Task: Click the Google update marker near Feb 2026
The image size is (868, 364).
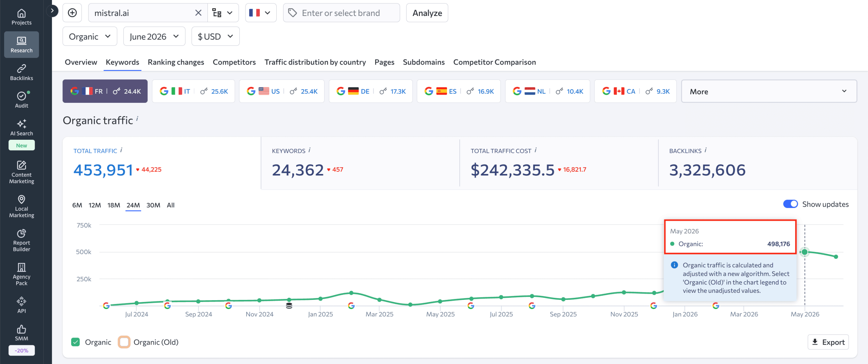Action: click(x=716, y=306)
